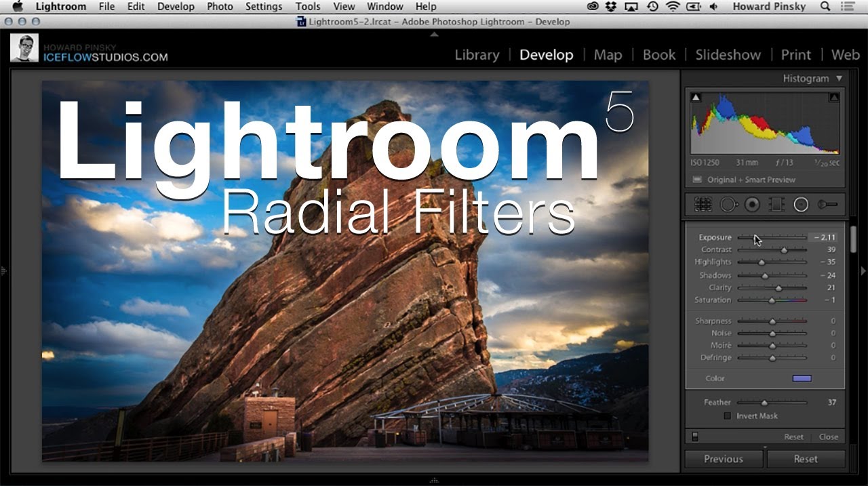
Task: Open the Map module
Action: pyautogui.click(x=608, y=55)
